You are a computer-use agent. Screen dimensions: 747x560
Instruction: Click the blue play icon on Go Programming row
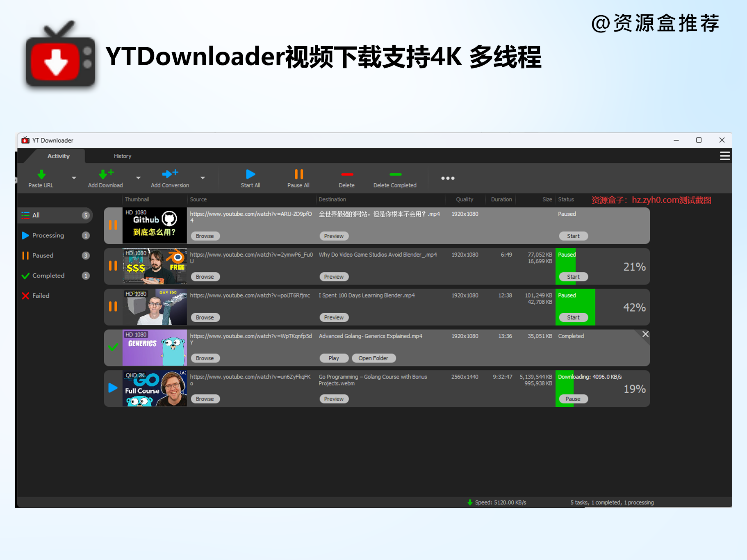tap(113, 388)
